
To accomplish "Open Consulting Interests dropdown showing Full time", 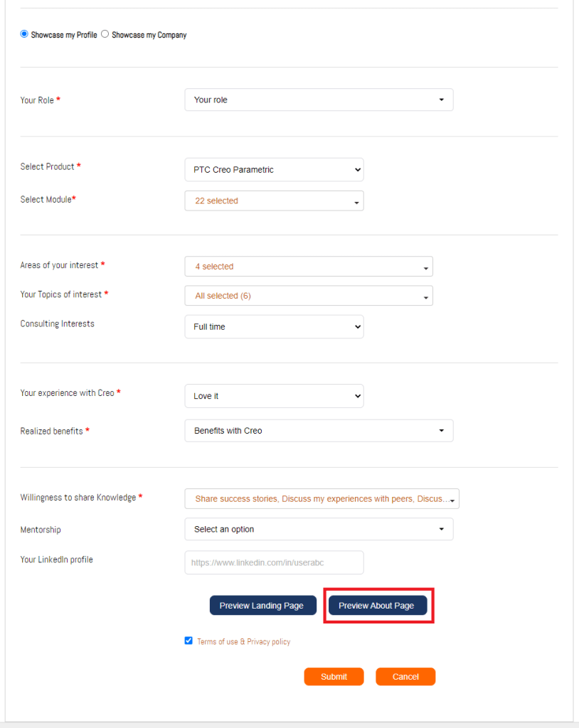I will [x=274, y=327].
